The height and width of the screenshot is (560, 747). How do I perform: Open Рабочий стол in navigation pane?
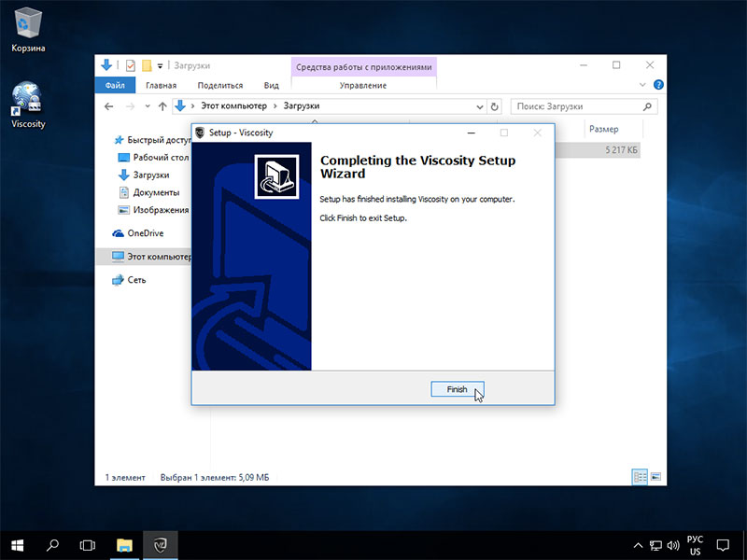153,157
